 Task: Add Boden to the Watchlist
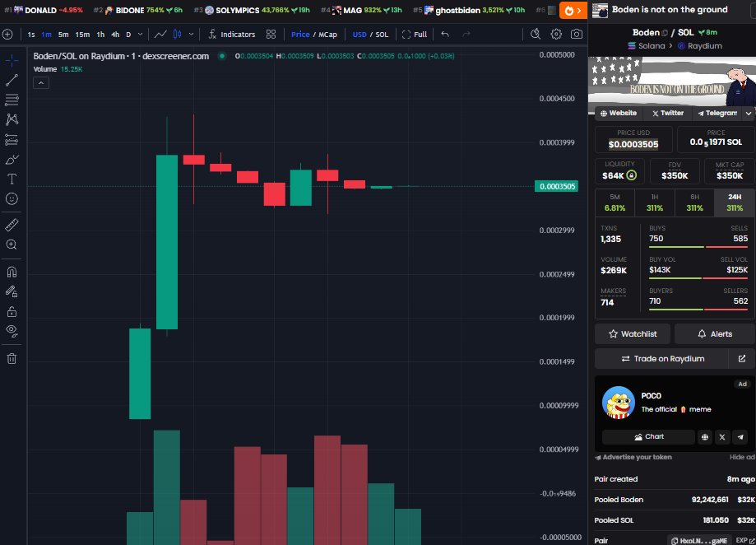click(632, 333)
